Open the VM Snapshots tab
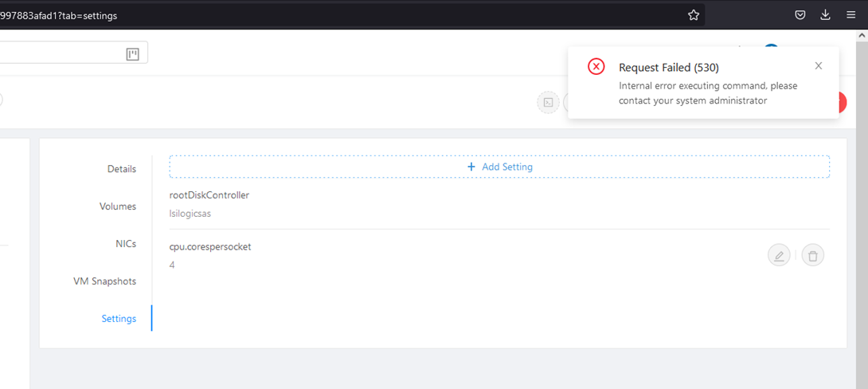This screenshot has width=868, height=389. tap(104, 281)
